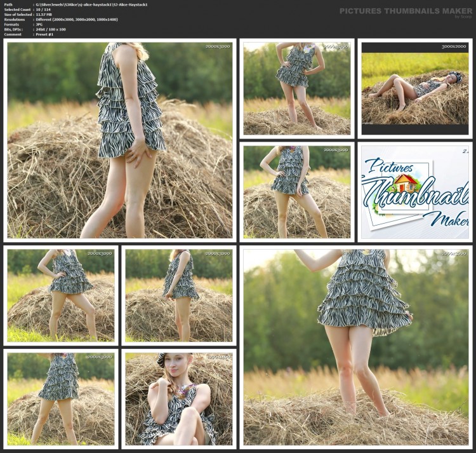This screenshot has width=476, height=453.
Task: Select the small side-view thumbnail before the haystack
Action: coord(179,295)
